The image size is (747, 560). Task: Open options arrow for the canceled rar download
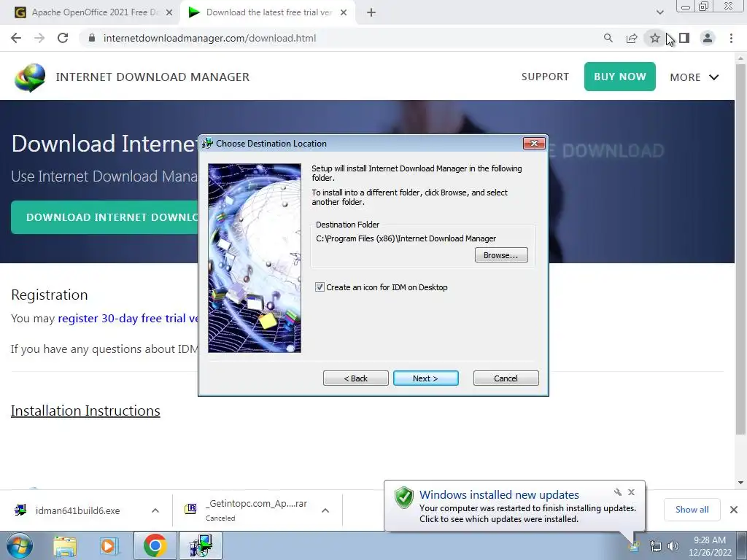click(325, 510)
